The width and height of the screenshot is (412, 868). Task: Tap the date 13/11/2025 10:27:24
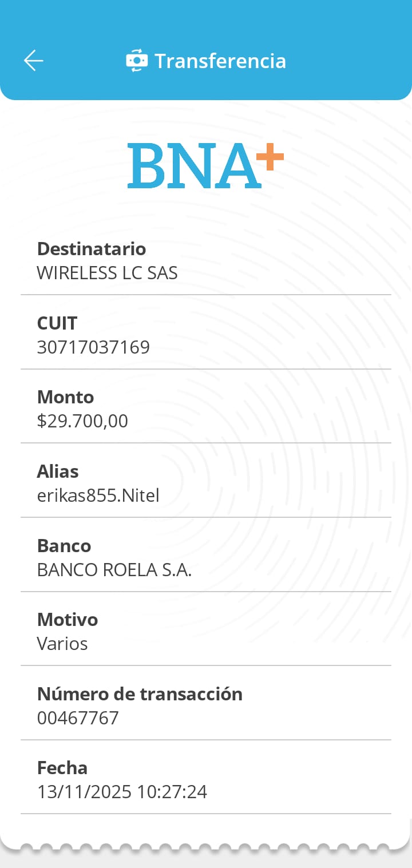[x=122, y=792]
